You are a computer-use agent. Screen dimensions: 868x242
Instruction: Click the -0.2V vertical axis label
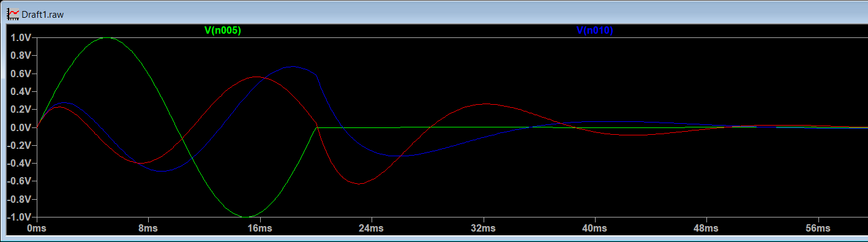19,145
